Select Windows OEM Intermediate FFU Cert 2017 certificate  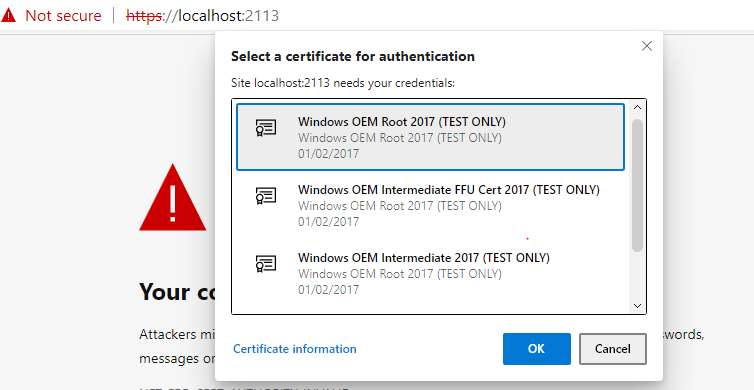coord(430,205)
